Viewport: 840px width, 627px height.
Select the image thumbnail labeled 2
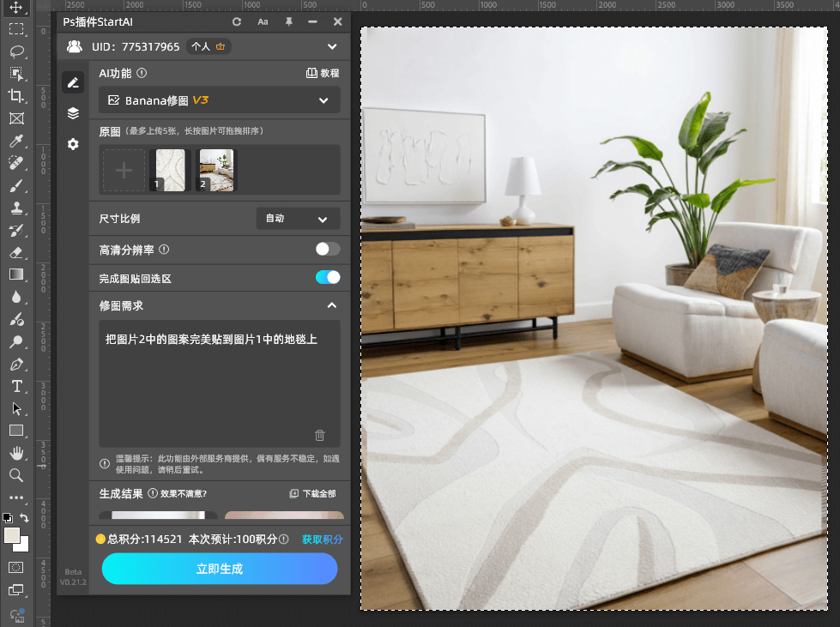click(x=215, y=170)
